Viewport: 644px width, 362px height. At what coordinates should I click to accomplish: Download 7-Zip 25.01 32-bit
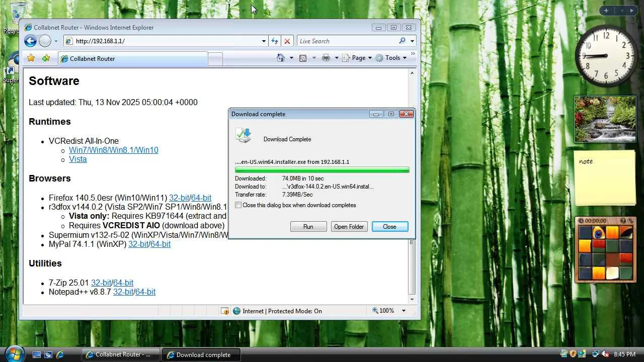coord(101,283)
